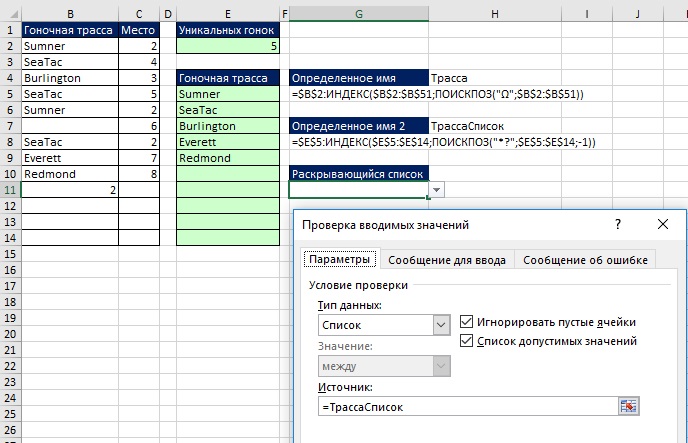Click the Источник input field
This screenshot has width=688, height=443.
[x=465, y=406]
